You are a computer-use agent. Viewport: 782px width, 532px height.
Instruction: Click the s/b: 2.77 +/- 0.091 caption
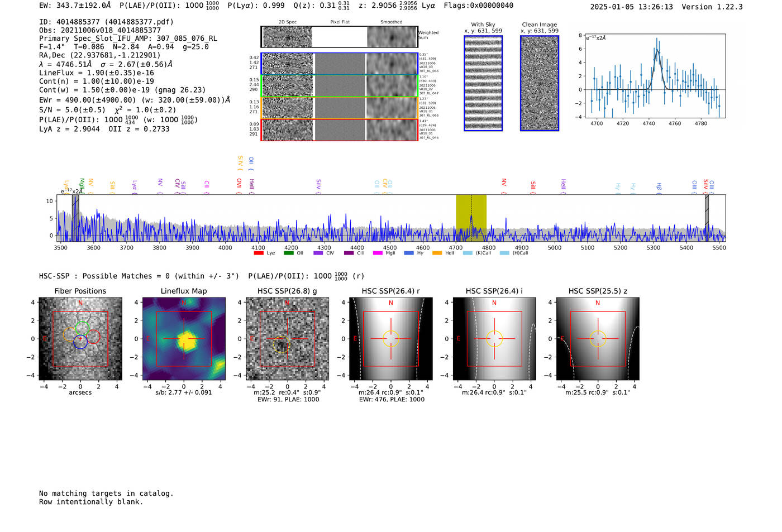184,392
